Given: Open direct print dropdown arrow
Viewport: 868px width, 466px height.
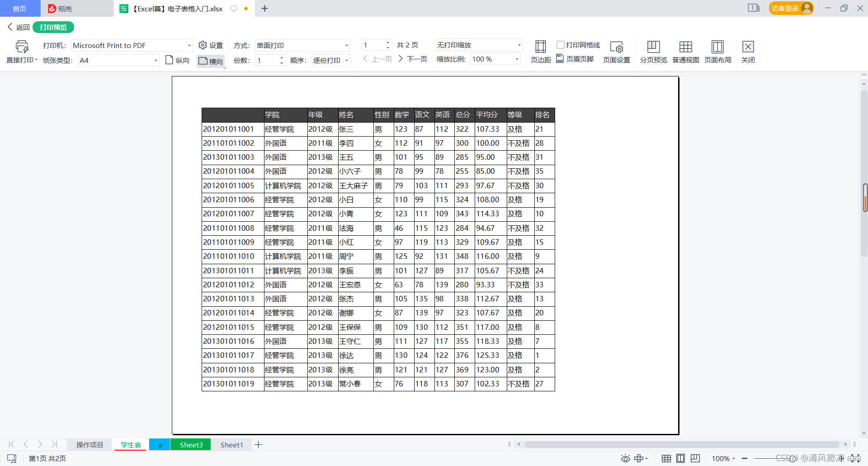Looking at the screenshot, I should [x=36, y=60].
